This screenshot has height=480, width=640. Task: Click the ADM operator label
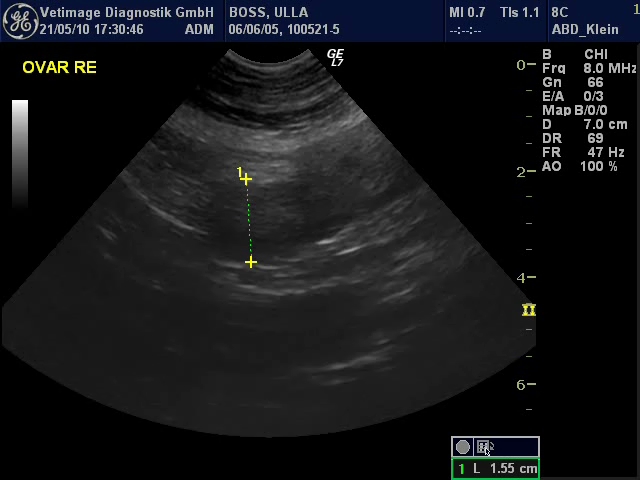coord(199,29)
